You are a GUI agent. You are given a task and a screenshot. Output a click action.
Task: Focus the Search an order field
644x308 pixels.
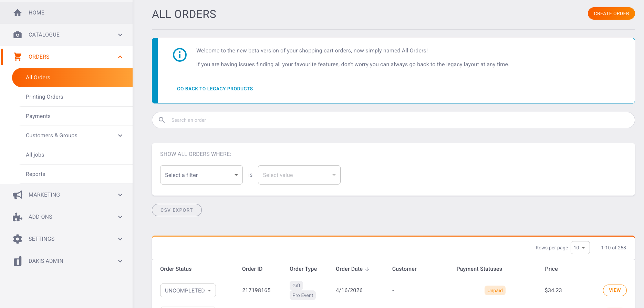pos(393,120)
